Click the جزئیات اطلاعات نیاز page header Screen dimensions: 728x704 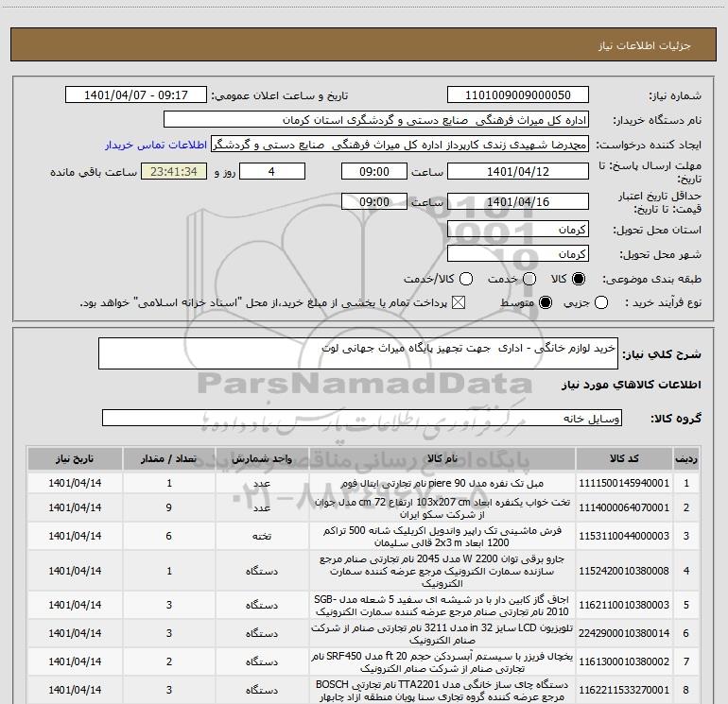pos(645,45)
